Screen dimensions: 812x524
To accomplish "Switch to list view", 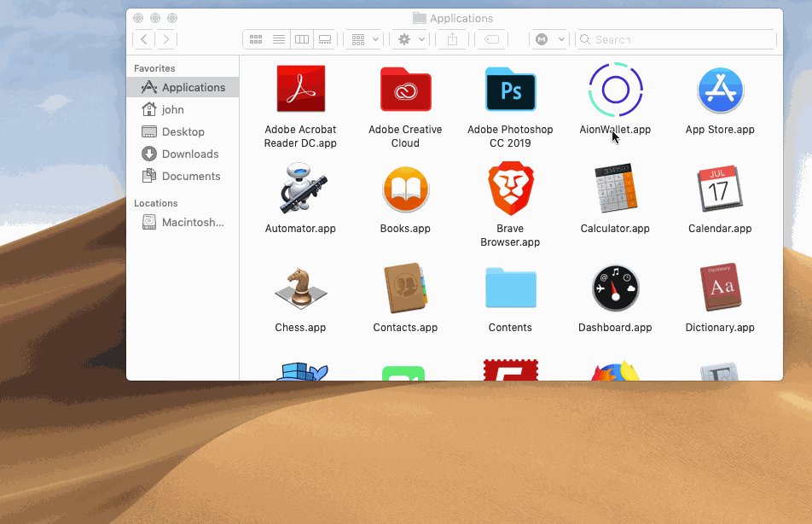I will pos(279,39).
